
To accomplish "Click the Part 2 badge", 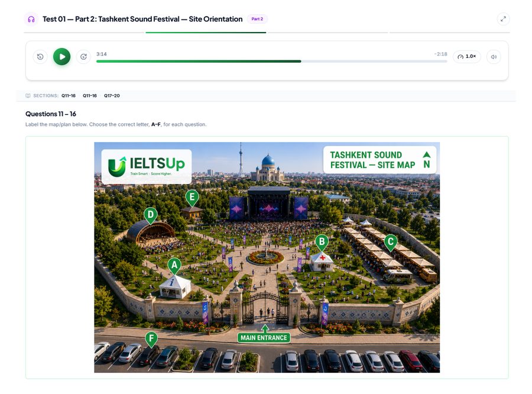I will (257, 19).
